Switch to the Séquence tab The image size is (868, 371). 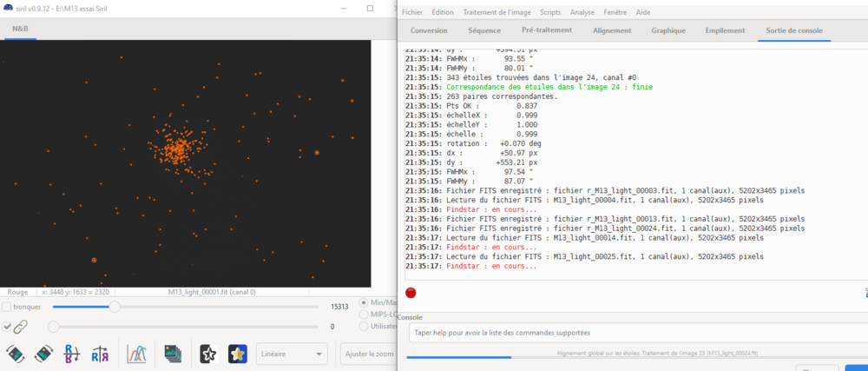(x=484, y=30)
